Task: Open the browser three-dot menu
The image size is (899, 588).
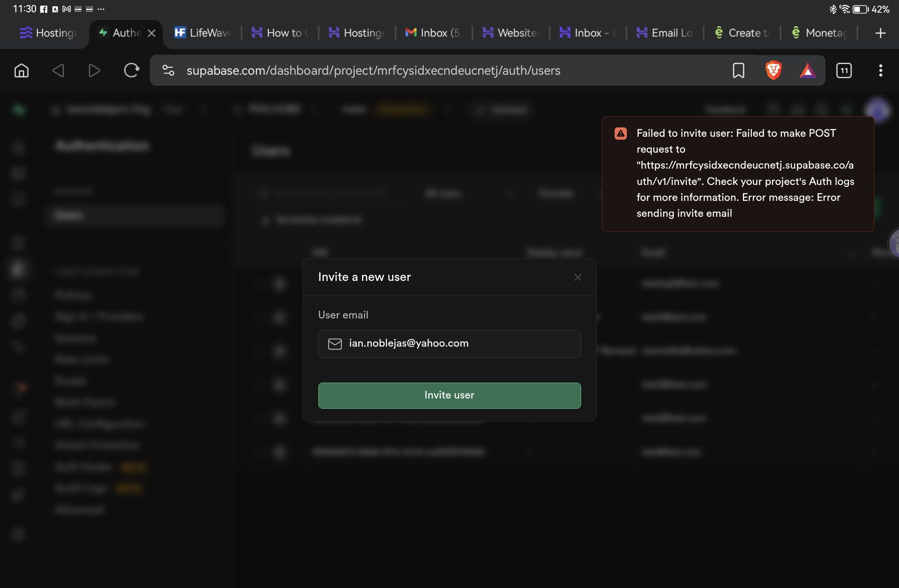Action: pos(881,71)
